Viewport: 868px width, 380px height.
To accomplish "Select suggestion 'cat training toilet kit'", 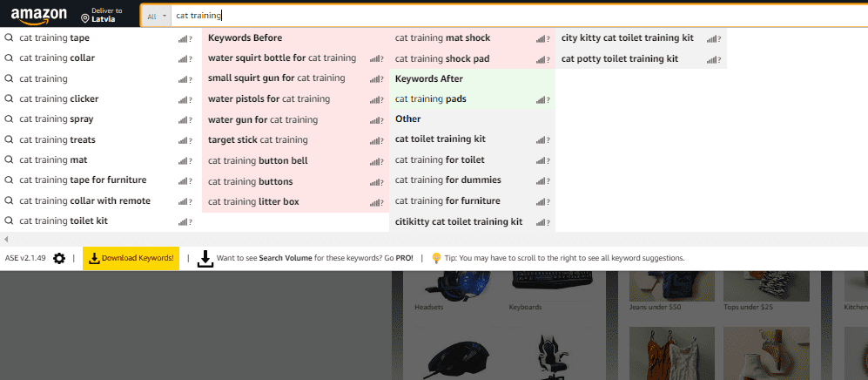I will click(x=64, y=221).
